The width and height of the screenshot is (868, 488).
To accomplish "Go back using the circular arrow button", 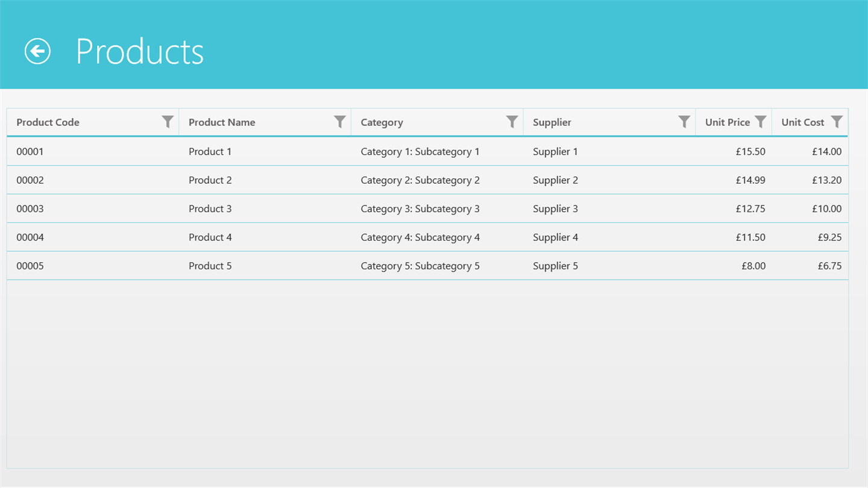I will tap(37, 51).
